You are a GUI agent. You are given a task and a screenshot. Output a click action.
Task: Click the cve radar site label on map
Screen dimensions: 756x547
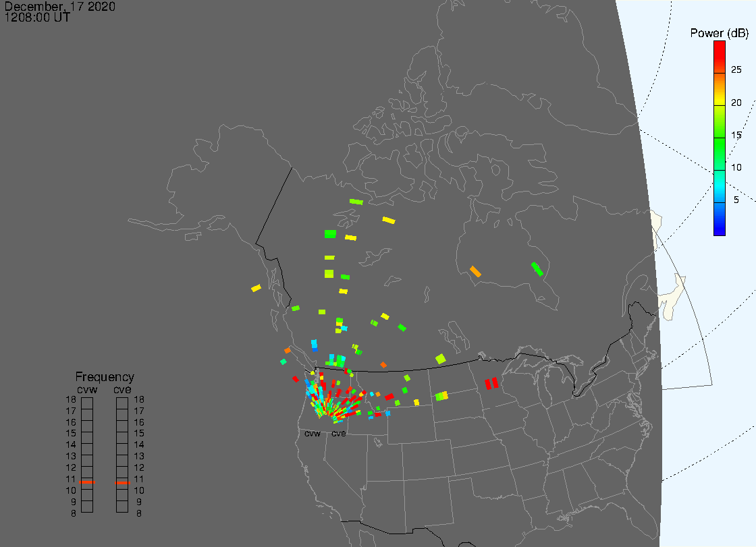tap(338, 433)
